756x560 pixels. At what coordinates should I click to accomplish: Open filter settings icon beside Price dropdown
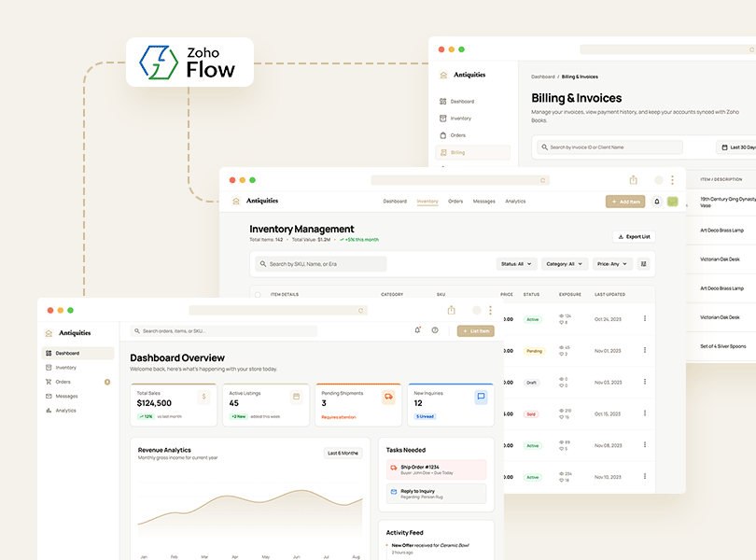point(643,264)
